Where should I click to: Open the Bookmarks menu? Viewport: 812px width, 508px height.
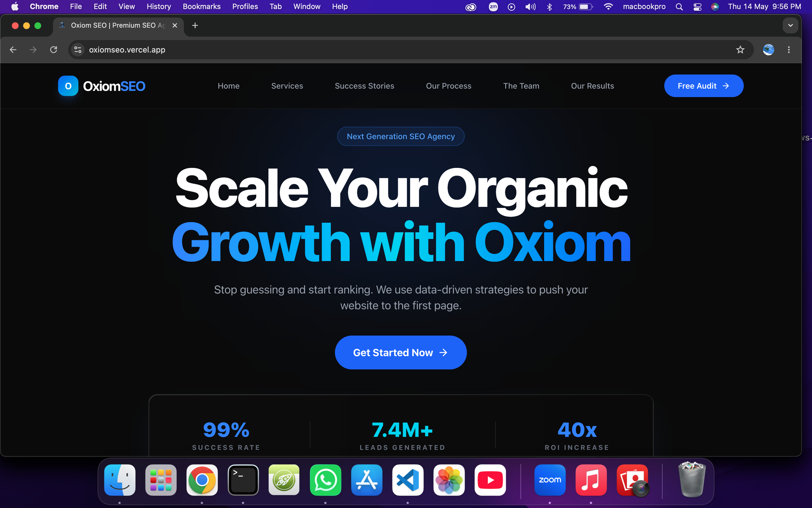point(202,7)
